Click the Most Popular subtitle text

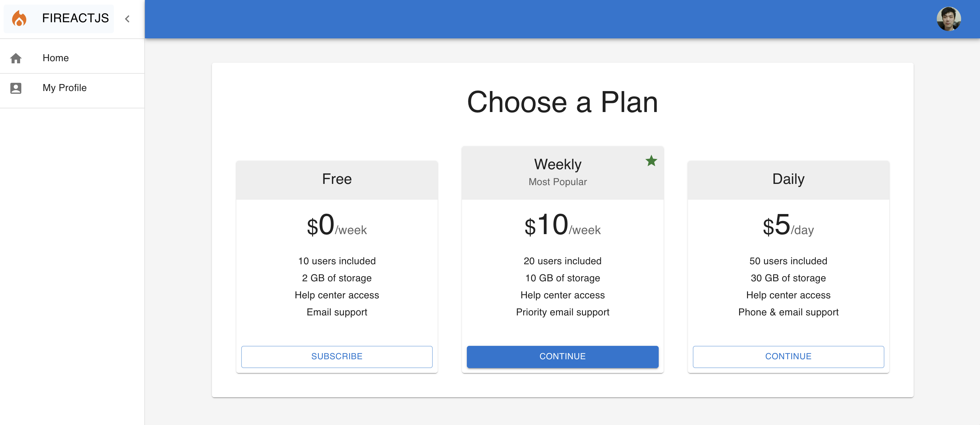coord(557,182)
